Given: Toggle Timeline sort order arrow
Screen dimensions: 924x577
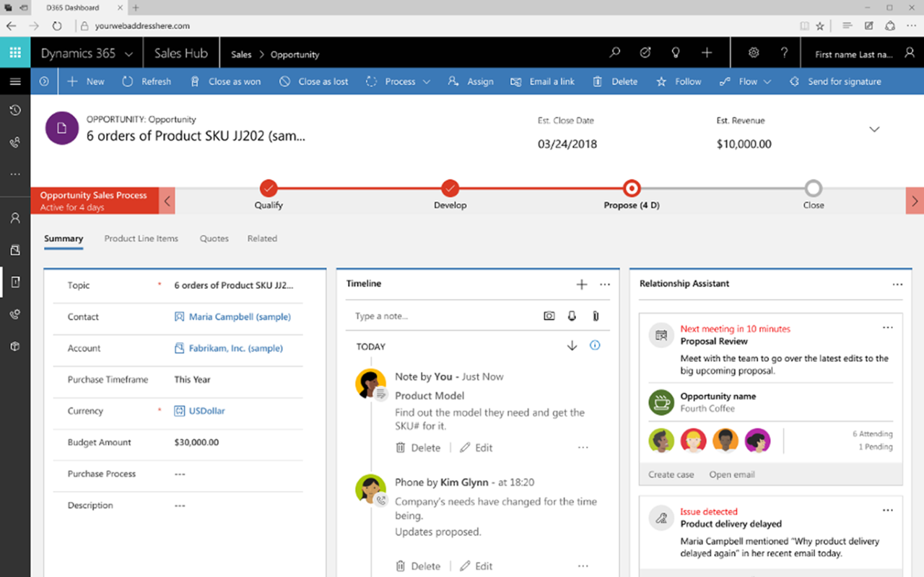Looking at the screenshot, I should 572,346.
